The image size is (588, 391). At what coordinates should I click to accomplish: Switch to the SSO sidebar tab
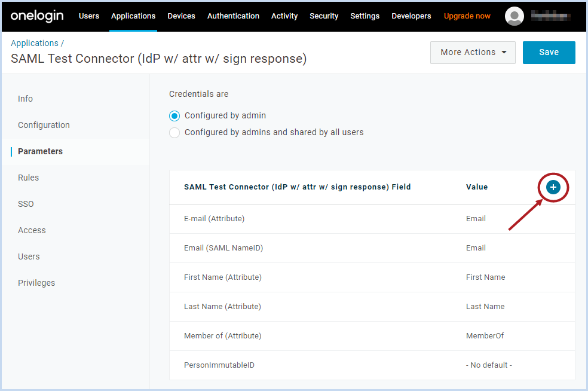point(26,204)
